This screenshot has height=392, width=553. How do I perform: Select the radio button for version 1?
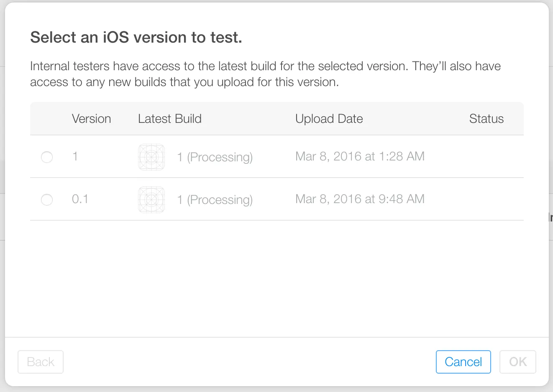tap(47, 157)
